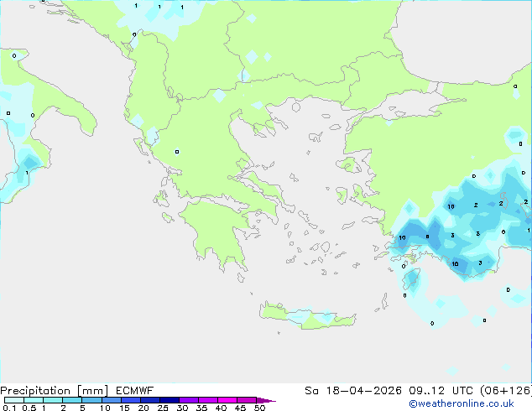The width and height of the screenshot is (532, 411).
Task: Click the "[mm]" unit label
Action: pos(93,391)
